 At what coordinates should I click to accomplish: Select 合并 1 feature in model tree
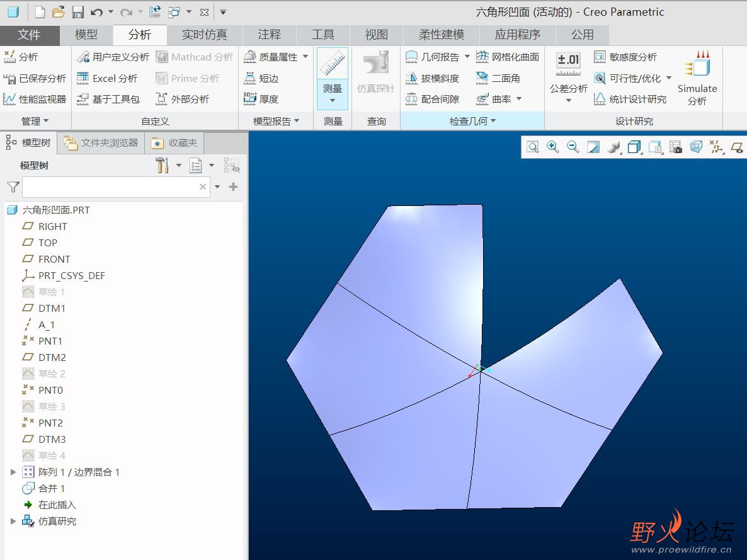tap(44, 489)
